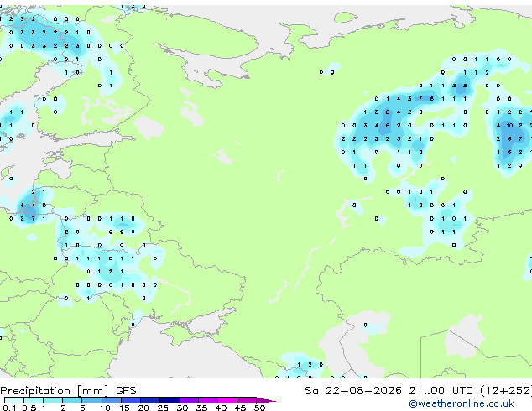Pick the 15–20 mm legend color swatch

click(x=131, y=400)
